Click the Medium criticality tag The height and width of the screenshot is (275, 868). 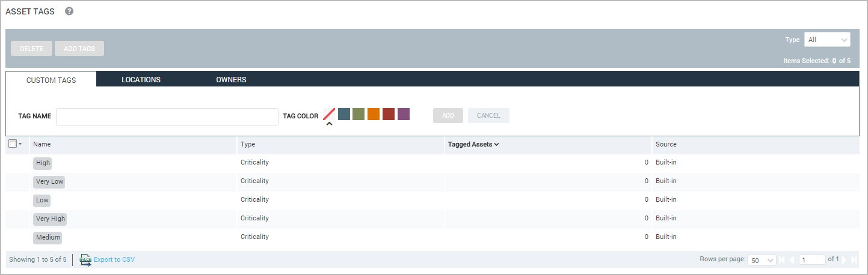pos(48,237)
